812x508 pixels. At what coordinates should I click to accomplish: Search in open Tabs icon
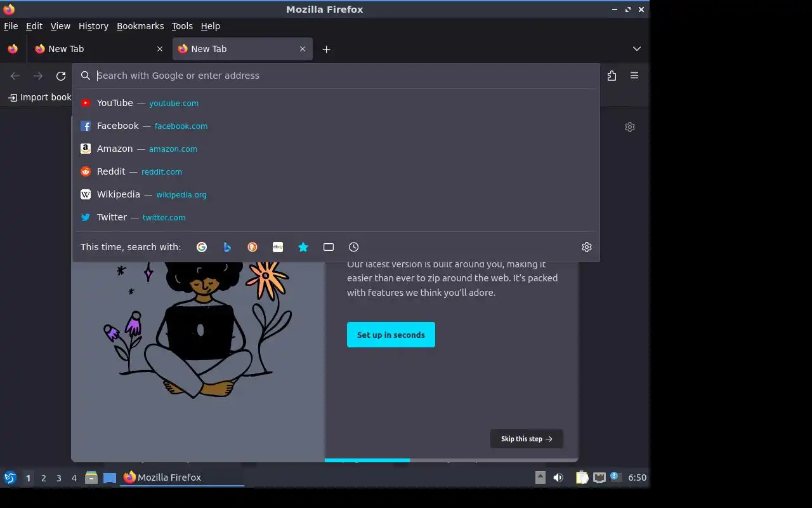pyautogui.click(x=329, y=247)
